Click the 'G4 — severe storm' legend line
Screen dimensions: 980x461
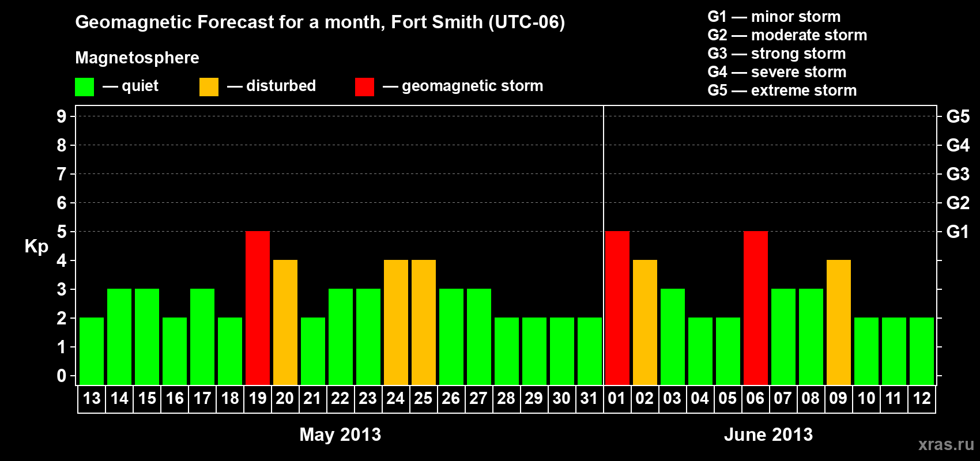(777, 72)
